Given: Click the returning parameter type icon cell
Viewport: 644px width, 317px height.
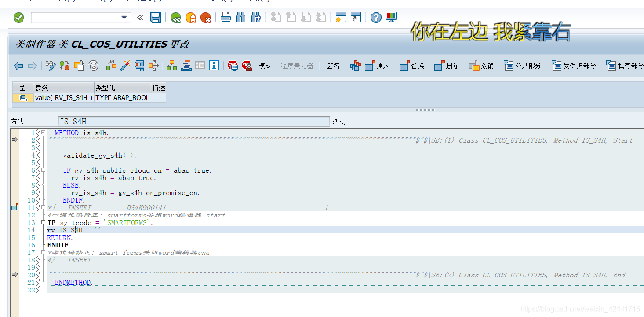Looking at the screenshot, I should [23, 98].
